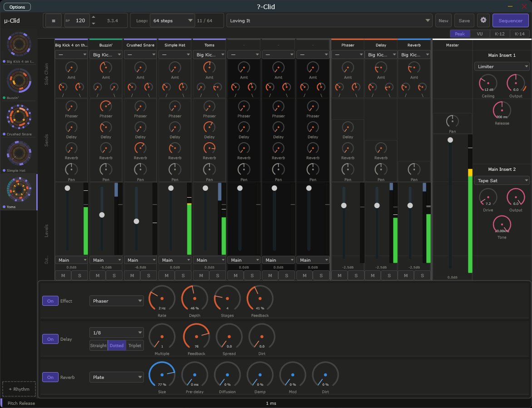
Task: Click the stop playback button
Action: [53, 21]
